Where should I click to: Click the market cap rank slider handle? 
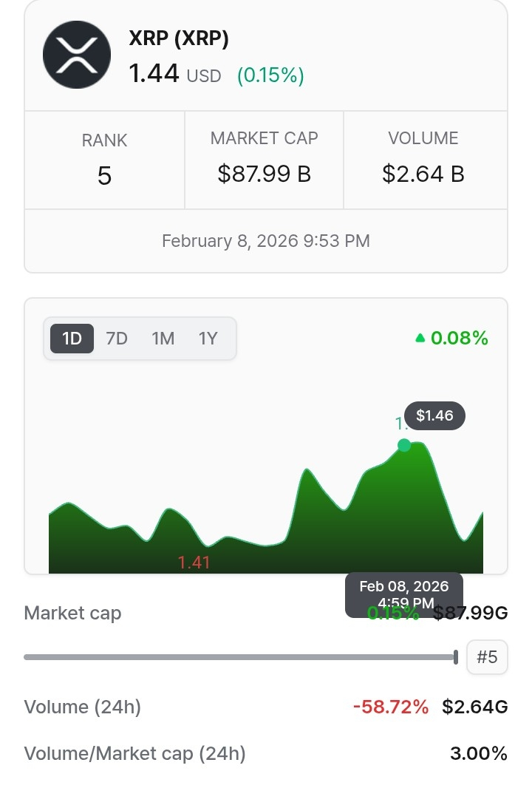[456, 657]
